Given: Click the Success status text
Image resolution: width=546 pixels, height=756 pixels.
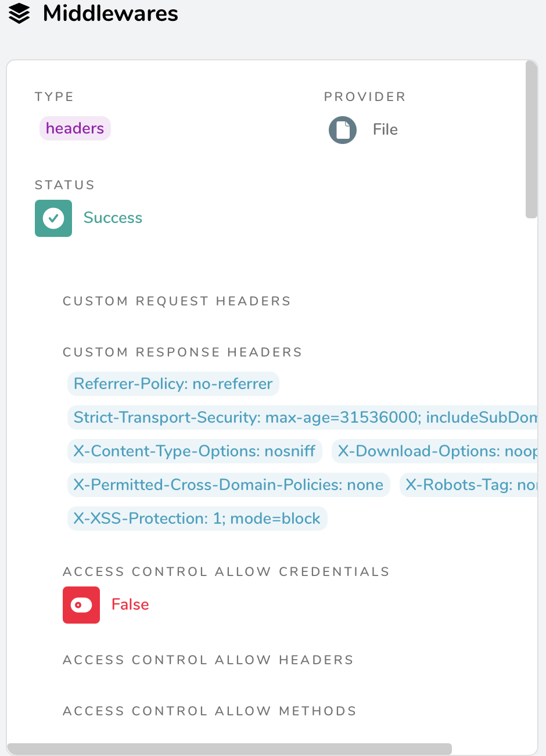Looking at the screenshot, I should pyautogui.click(x=113, y=218).
